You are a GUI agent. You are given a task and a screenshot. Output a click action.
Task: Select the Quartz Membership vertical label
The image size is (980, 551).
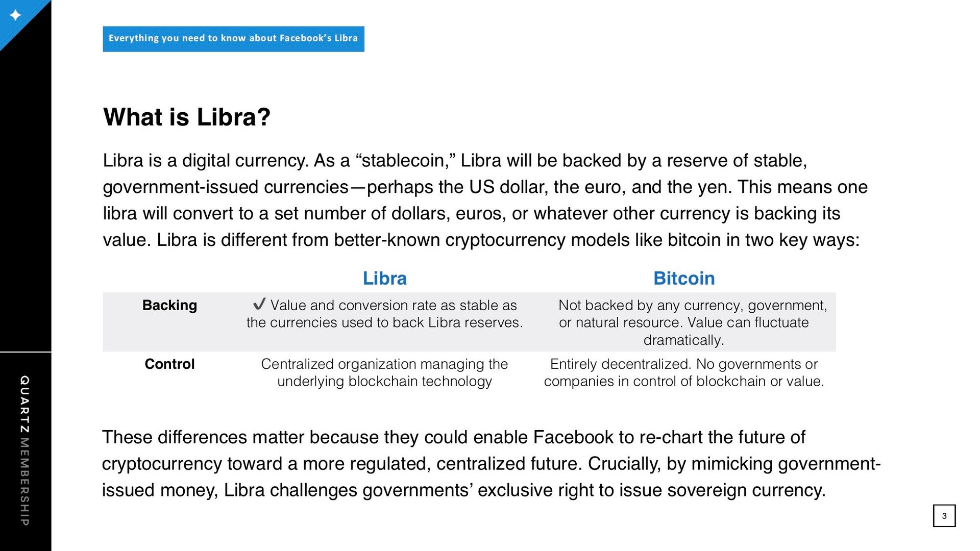coord(24,450)
